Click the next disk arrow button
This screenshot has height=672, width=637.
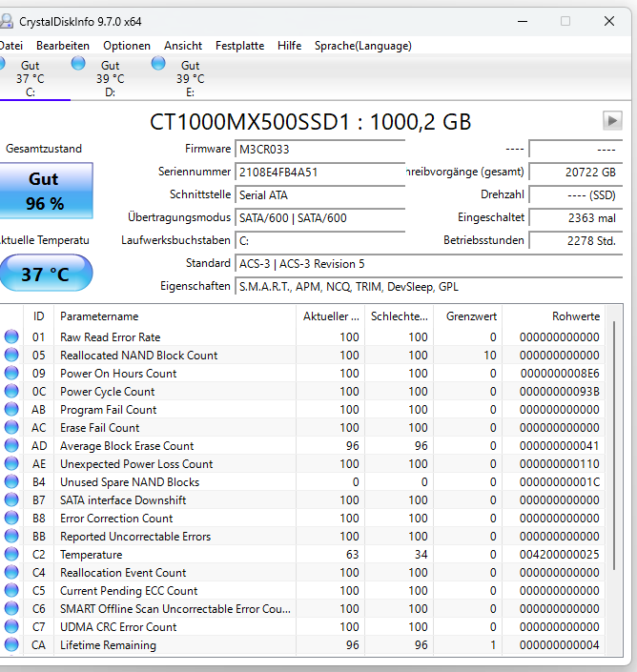tap(612, 121)
